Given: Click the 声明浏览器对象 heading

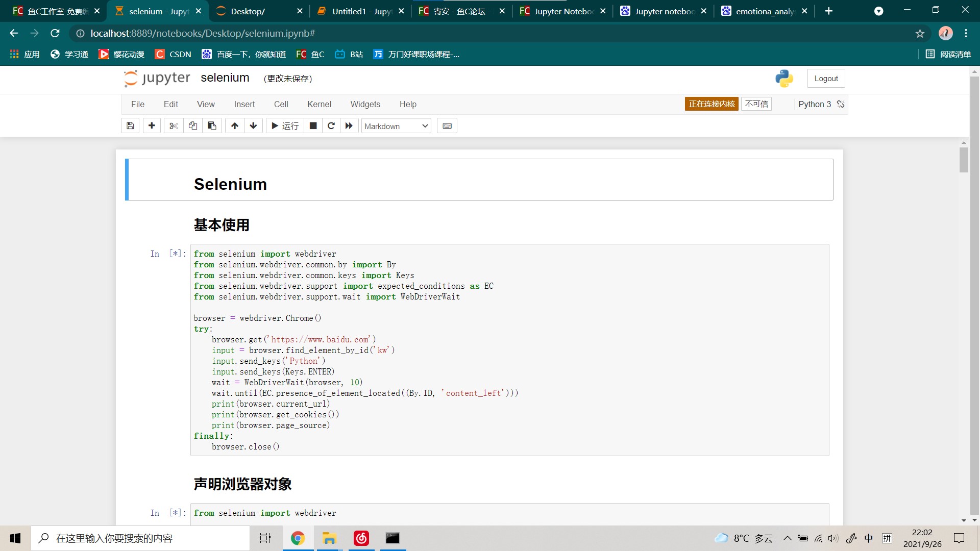Looking at the screenshot, I should point(242,484).
